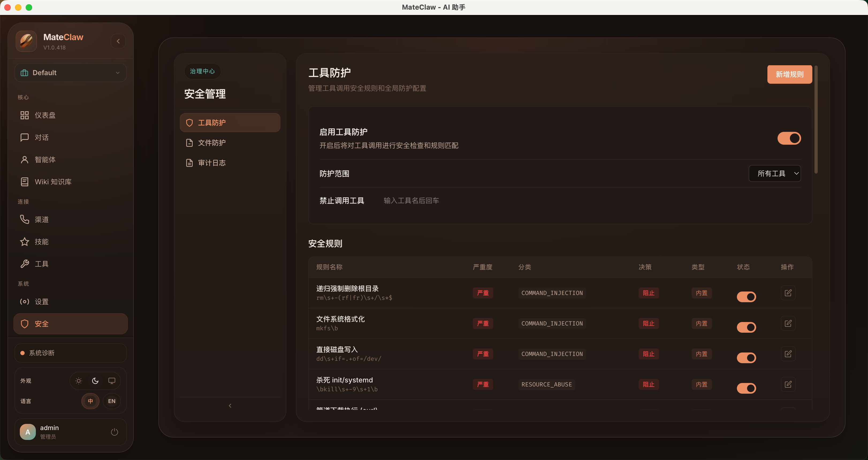Screen dimensions: 868x460
Task: Click the vertical scrollbar in the rules panel
Action: pyautogui.click(x=816, y=120)
